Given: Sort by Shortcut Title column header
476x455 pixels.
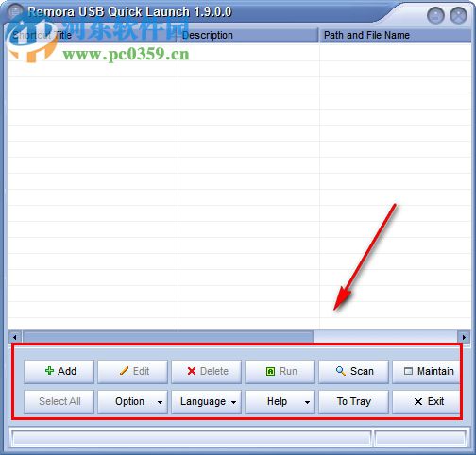Looking at the screenshot, I should pos(92,35).
